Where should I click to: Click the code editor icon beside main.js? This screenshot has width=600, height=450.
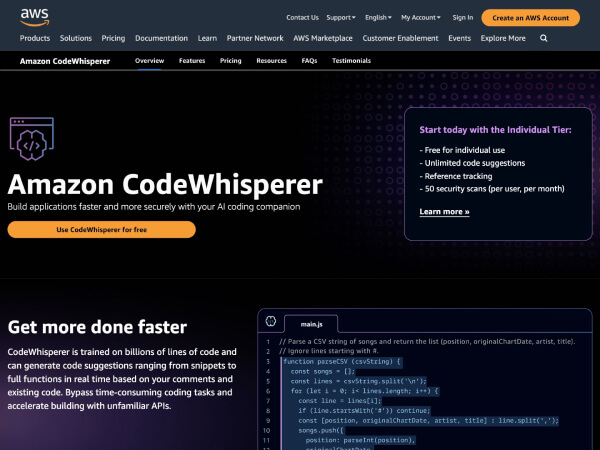270,322
